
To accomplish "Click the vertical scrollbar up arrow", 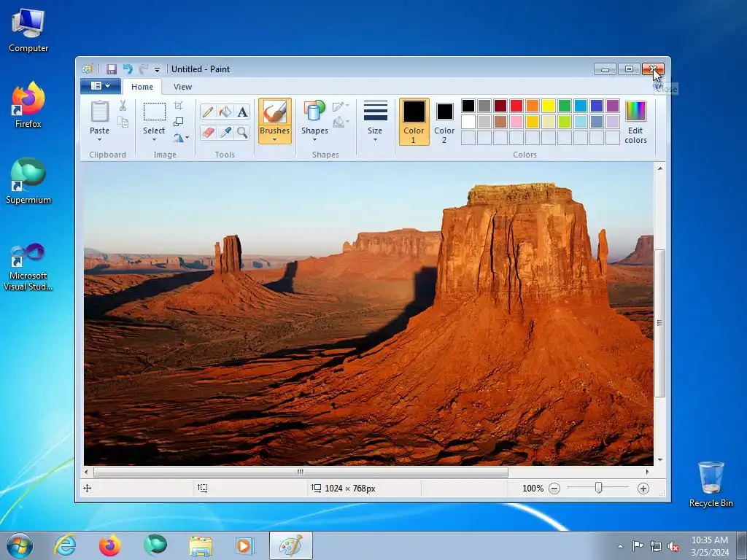I will (x=659, y=168).
